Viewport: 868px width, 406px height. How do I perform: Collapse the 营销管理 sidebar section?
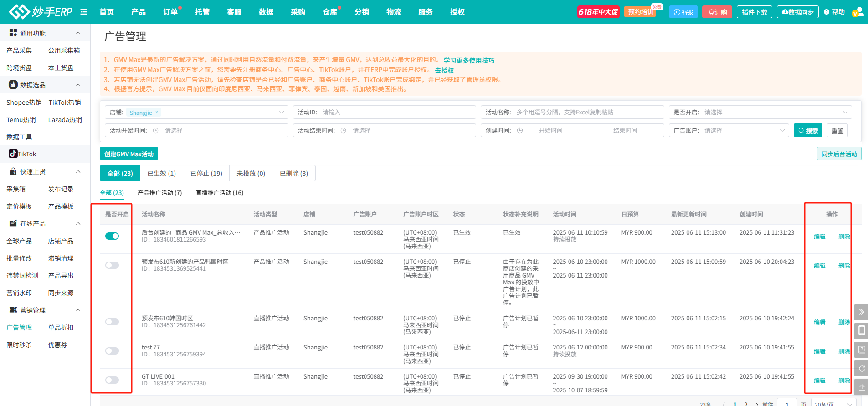click(x=78, y=310)
